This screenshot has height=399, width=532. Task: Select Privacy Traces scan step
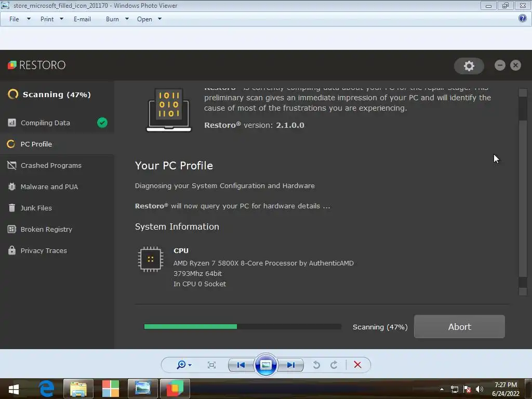(x=57, y=251)
